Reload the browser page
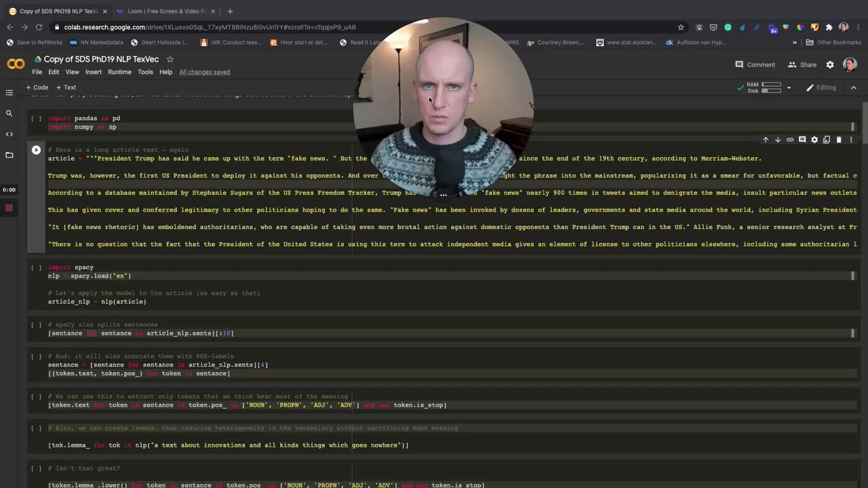The width and height of the screenshot is (868, 488). pyautogui.click(x=39, y=27)
